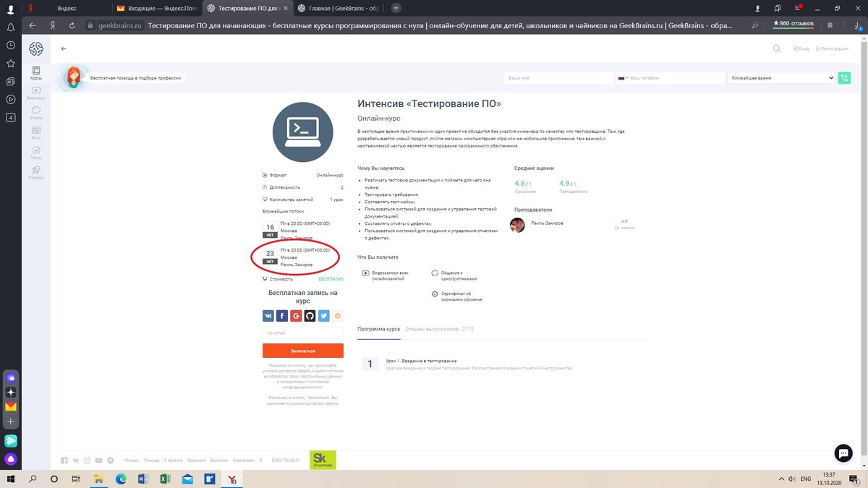The image size is (868, 488).
Task: Open the chat widget bubble
Action: click(x=843, y=453)
